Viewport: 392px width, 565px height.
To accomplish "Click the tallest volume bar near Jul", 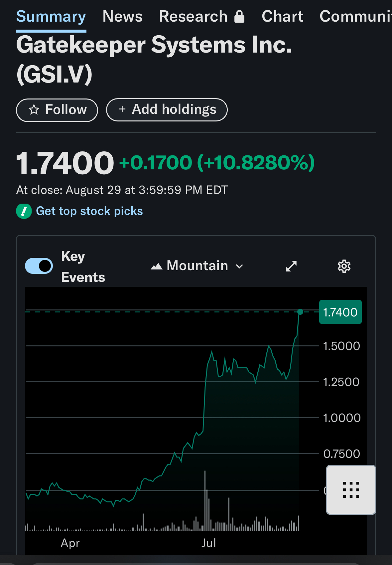I will [x=205, y=501].
